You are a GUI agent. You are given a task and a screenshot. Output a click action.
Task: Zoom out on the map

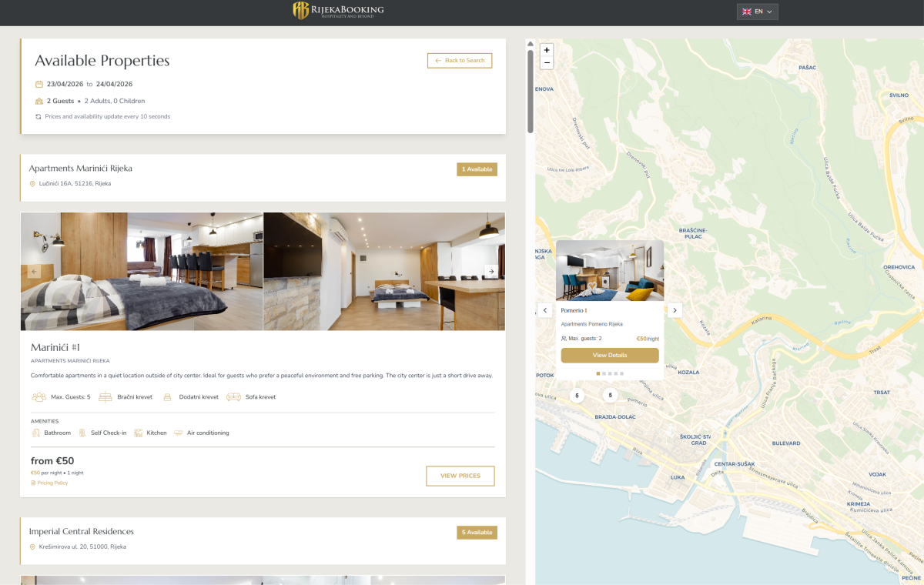pyautogui.click(x=547, y=63)
